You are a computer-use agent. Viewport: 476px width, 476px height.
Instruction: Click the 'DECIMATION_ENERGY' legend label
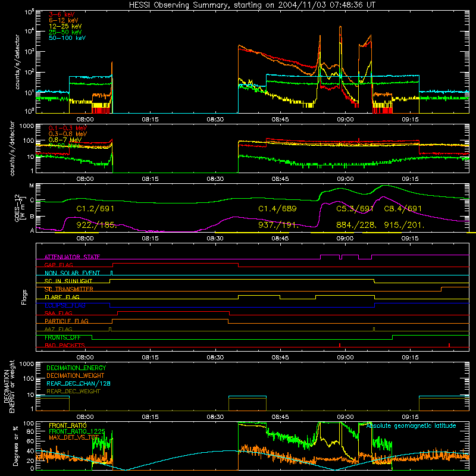tap(76, 368)
